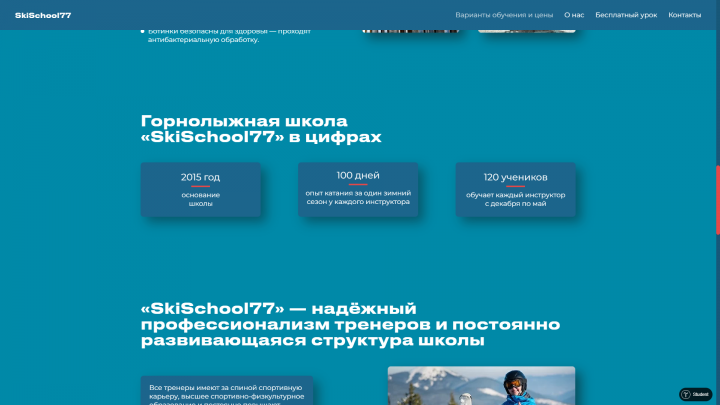The height and width of the screenshot is (405, 720).
Task: Select the '100 дней' statistics card
Action: (x=358, y=189)
